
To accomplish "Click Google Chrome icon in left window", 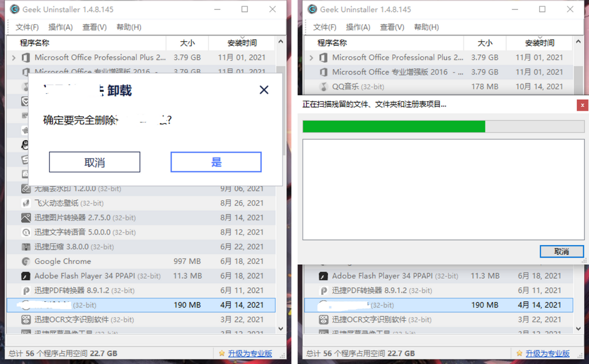I will coord(26,261).
